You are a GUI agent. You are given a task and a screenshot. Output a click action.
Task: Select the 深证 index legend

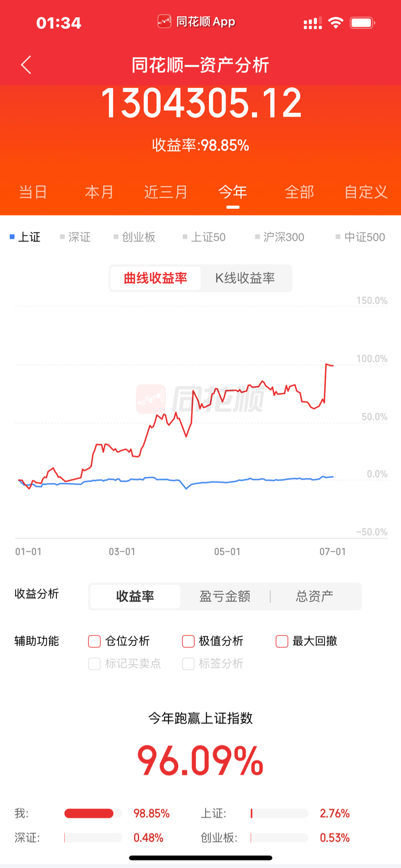point(75,237)
